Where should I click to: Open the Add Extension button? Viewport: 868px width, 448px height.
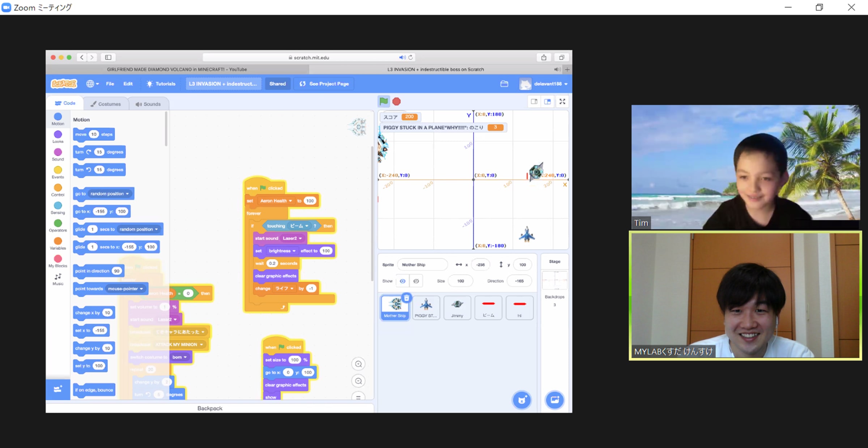point(58,389)
